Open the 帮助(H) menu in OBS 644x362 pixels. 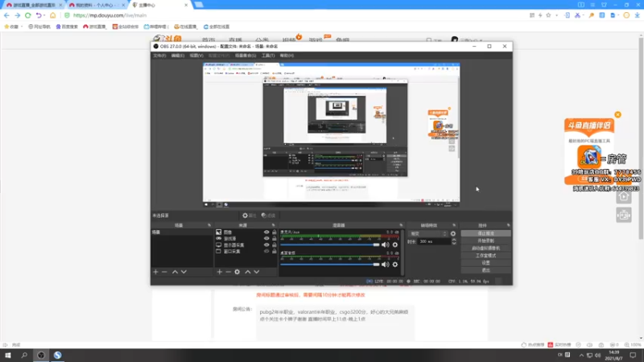coord(287,56)
